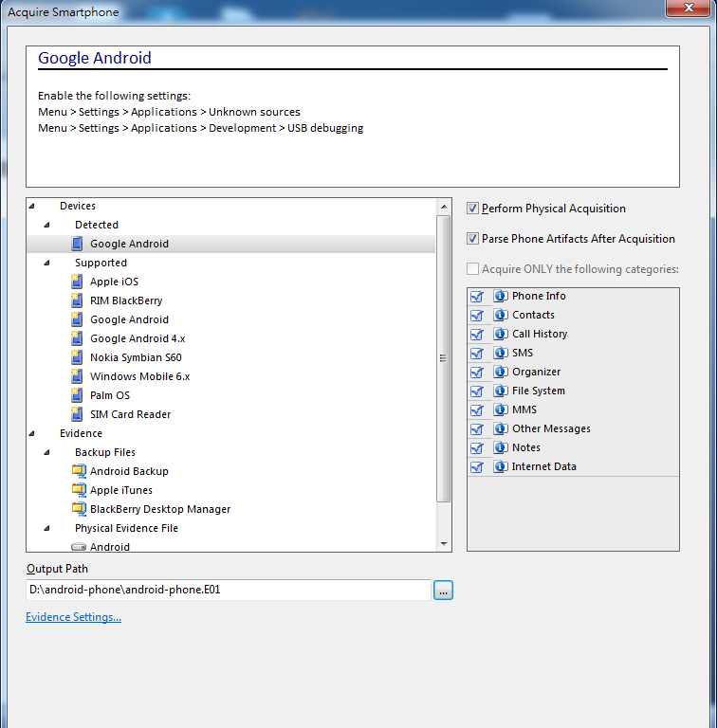Select the SIM Card Reader entry
Screen dimensions: 717x728
(x=131, y=414)
